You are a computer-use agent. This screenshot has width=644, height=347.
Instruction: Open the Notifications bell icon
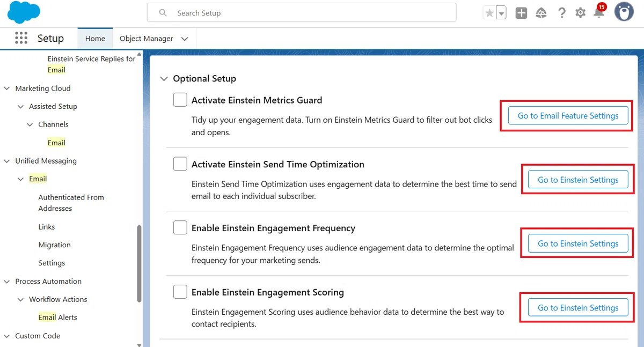click(x=599, y=12)
